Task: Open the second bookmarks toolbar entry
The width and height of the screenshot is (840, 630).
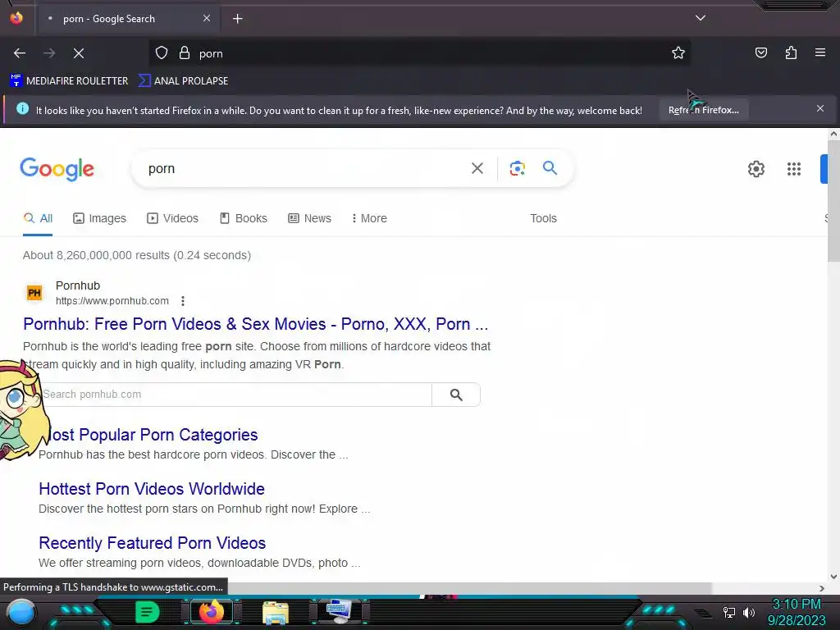Action: click(x=183, y=81)
